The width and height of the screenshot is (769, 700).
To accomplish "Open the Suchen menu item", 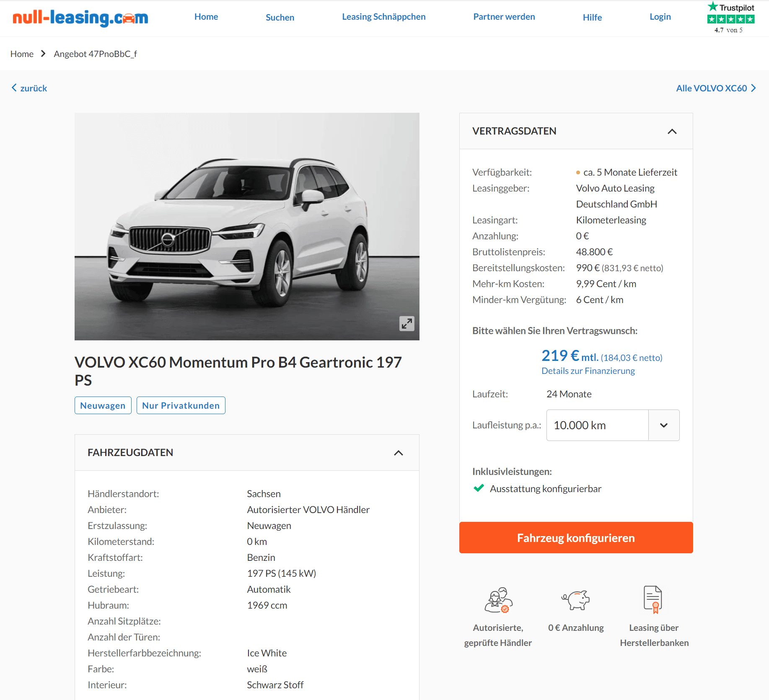I will click(x=280, y=17).
